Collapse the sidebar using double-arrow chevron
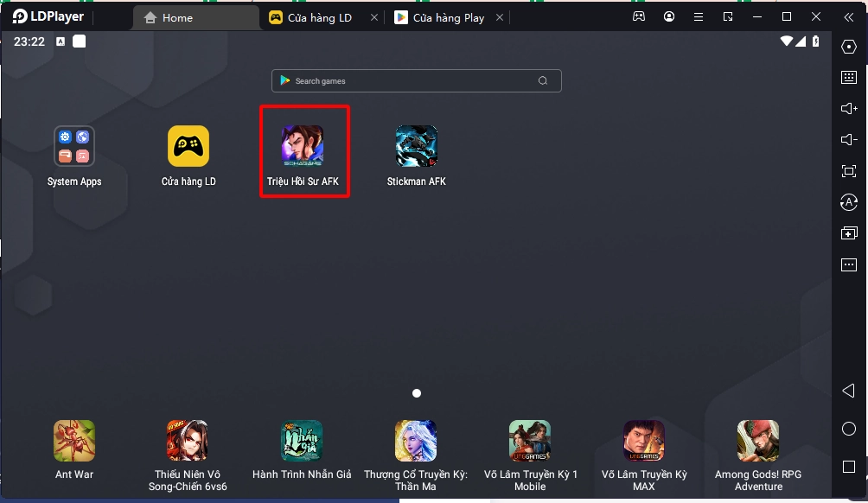Image resolution: width=868 pixels, height=503 pixels. (848, 16)
